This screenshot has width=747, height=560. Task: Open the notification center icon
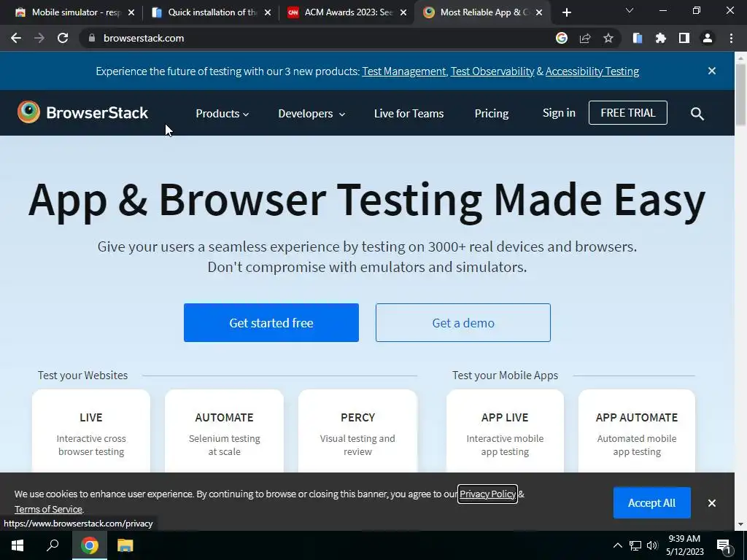[724, 545]
